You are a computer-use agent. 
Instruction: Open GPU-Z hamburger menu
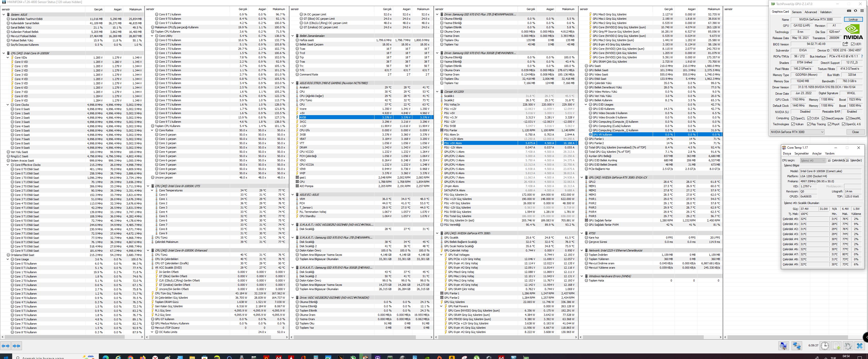(862, 11)
